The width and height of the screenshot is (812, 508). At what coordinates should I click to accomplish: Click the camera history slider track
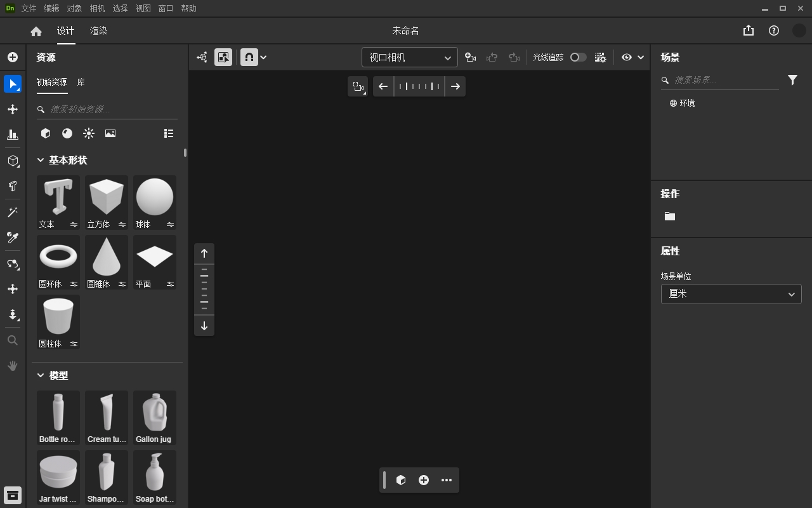pyautogui.click(x=419, y=86)
